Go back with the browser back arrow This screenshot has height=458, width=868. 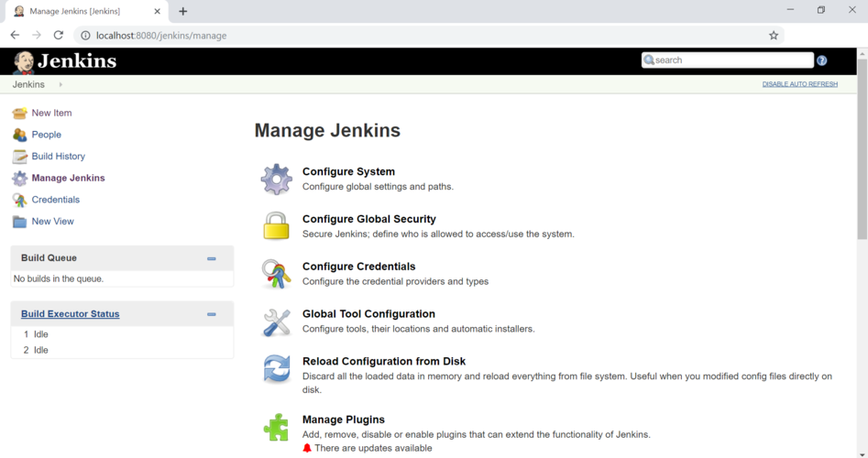click(x=15, y=35)
